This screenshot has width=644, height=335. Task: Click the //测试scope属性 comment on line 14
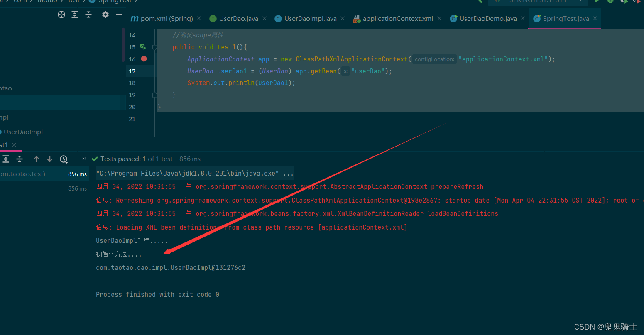198,35
